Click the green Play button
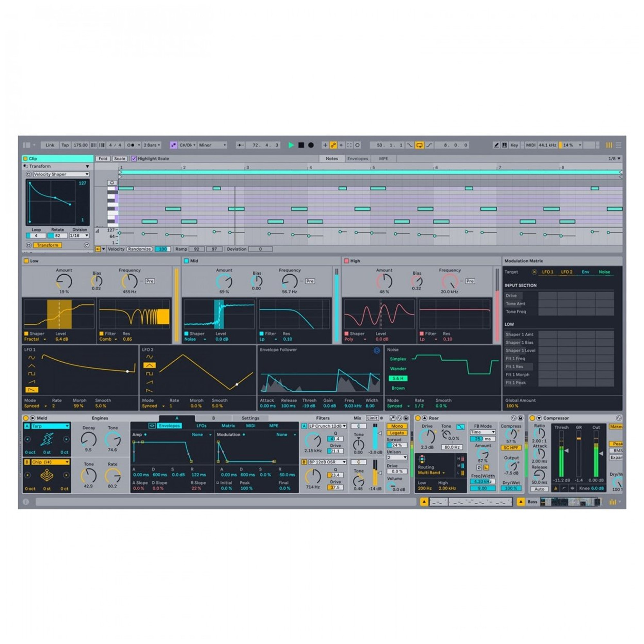This screenshot has height=644, width=644. click(x=291, y=145)
